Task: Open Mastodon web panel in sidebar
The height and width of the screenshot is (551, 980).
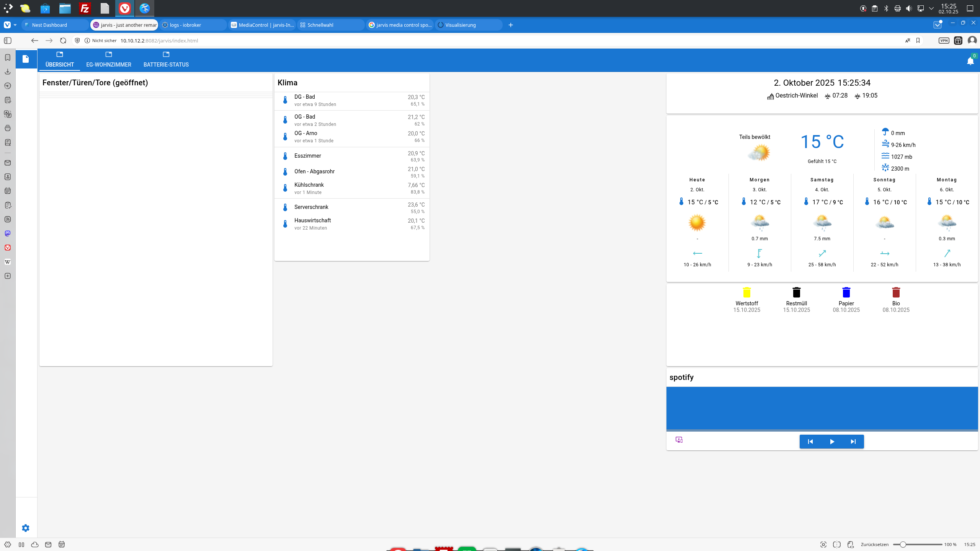Action: point(8,233)
